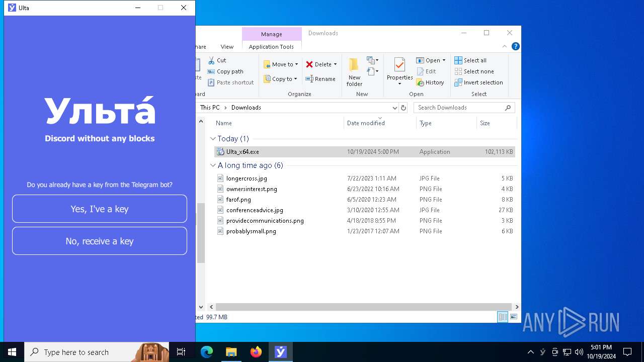Click Select all in the ribbon
The width and height of the screenshot is (644, 362).
(470, 60)
